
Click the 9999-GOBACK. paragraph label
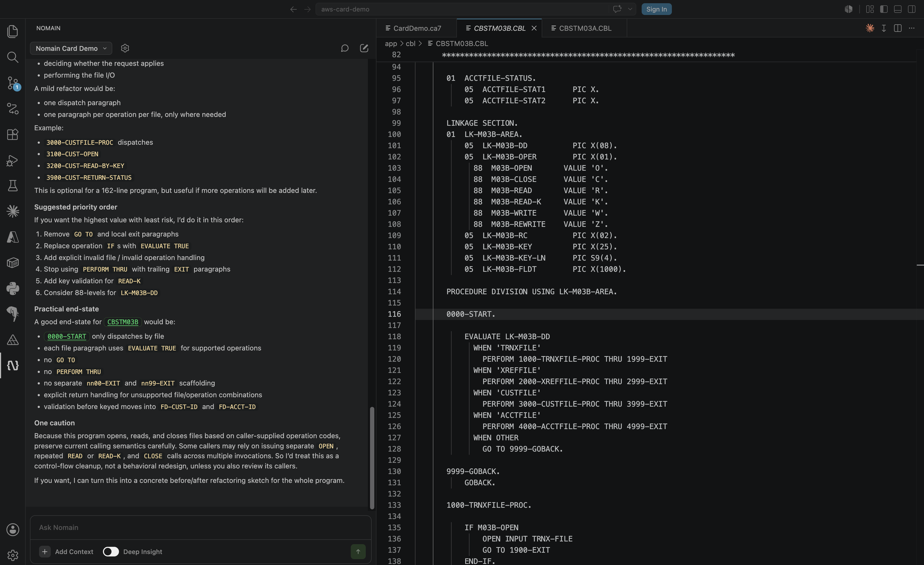(473, 471)
